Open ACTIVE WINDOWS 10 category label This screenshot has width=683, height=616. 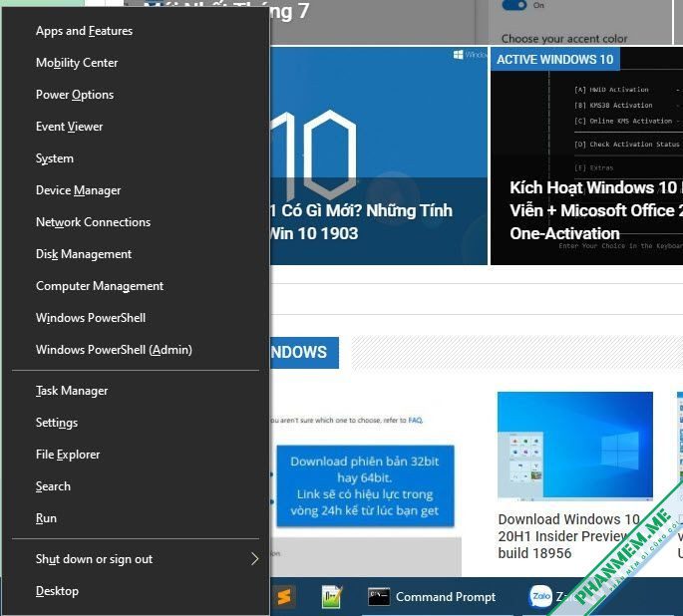pyautogui.click(x=555, y=59)
